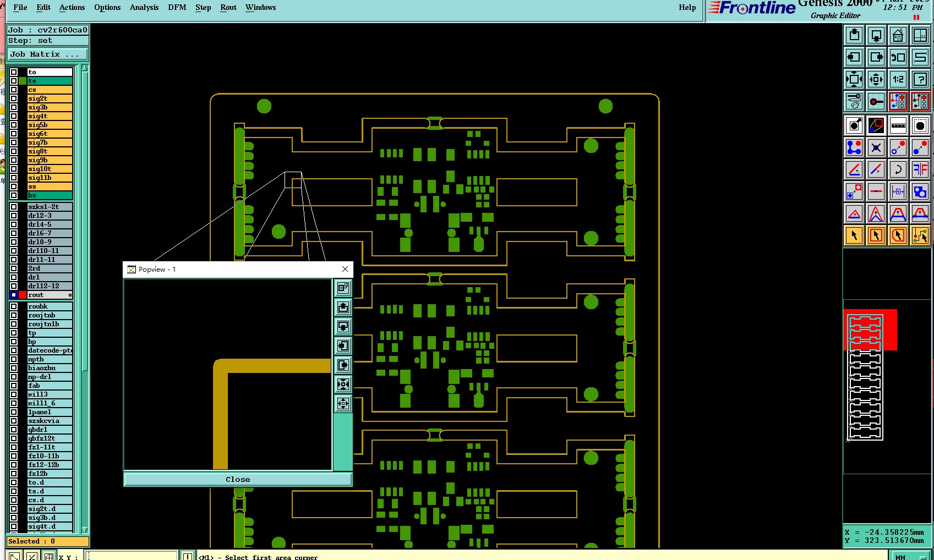Toggle the checkbox for layer rout

[14, 295]
